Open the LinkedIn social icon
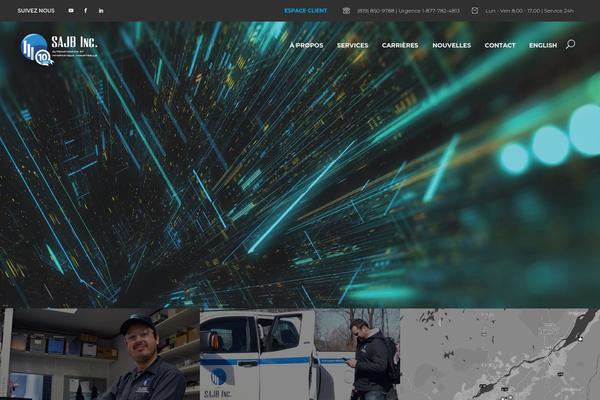 [101, 11]
